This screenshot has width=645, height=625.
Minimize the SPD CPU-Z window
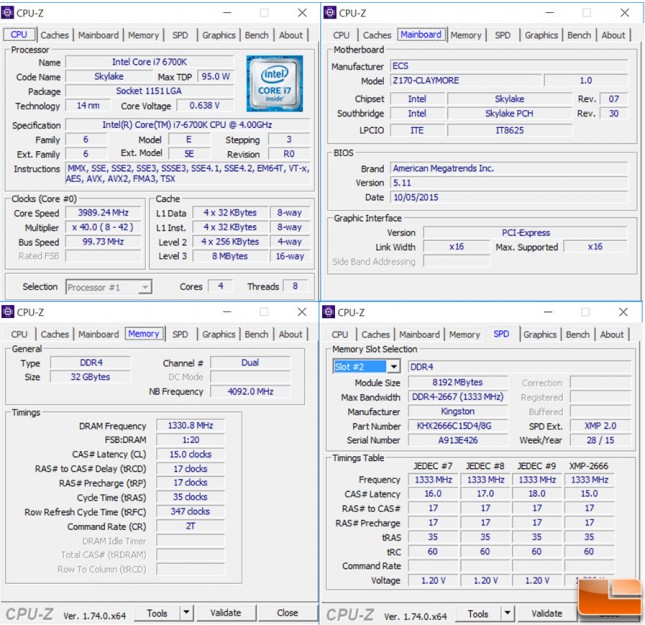coord(548,312)
